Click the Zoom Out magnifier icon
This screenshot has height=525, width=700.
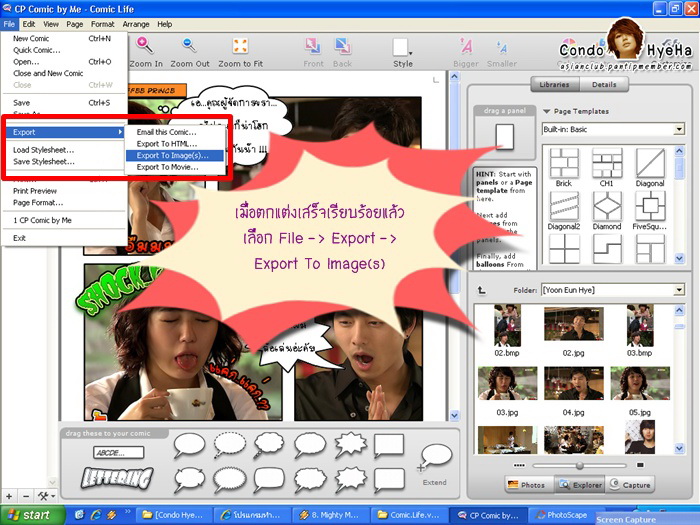(189, 45)
